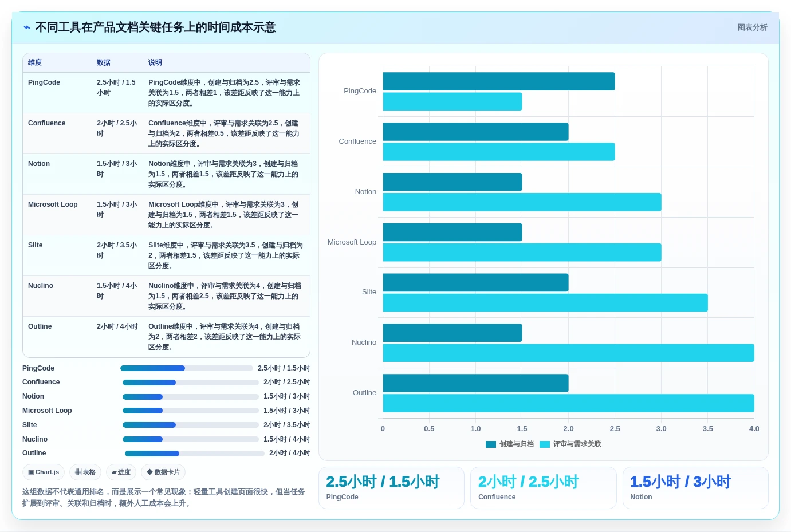Toggle the 评审与需求关联 legend swatch
The image size is (791, 532).
coord(545,444)
